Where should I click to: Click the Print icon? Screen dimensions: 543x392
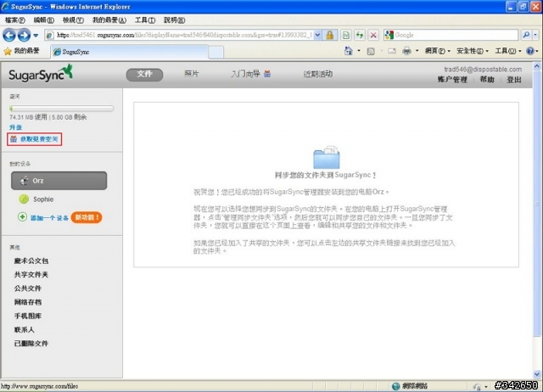406,51
